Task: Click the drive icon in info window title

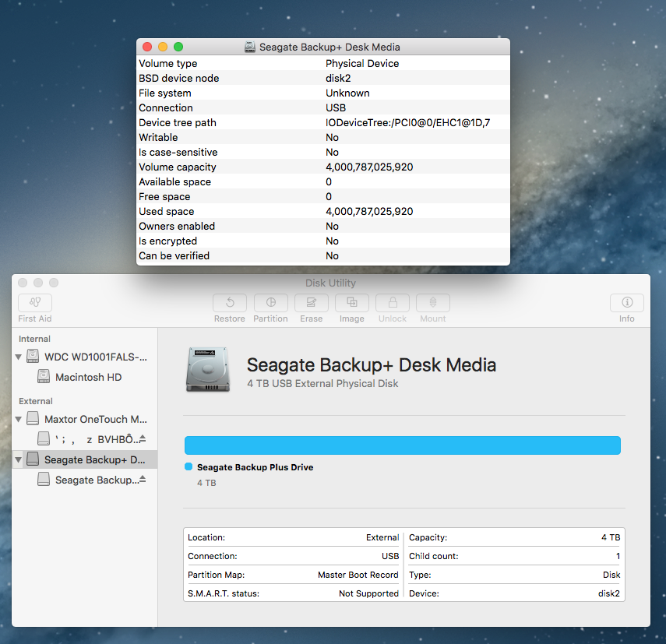Action: tap(250, 47)
